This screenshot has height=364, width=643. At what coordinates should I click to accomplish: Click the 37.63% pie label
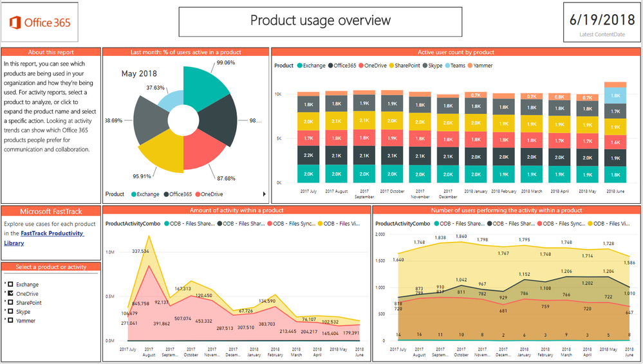tap(155, 87)
